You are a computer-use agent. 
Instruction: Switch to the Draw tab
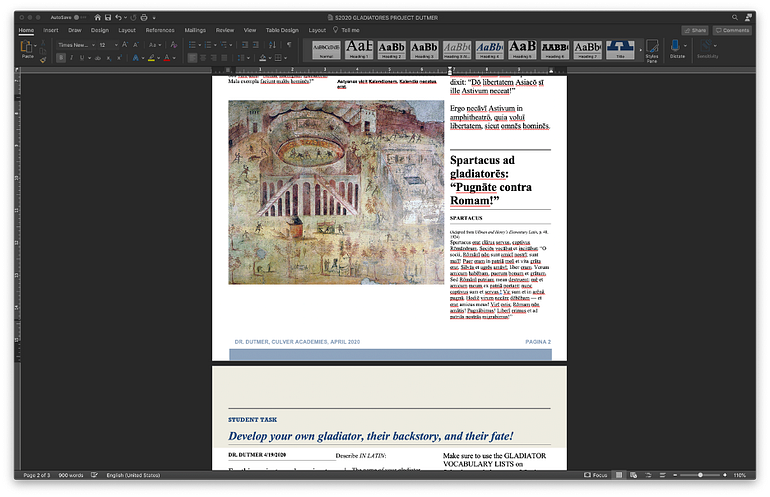point(75,30)
